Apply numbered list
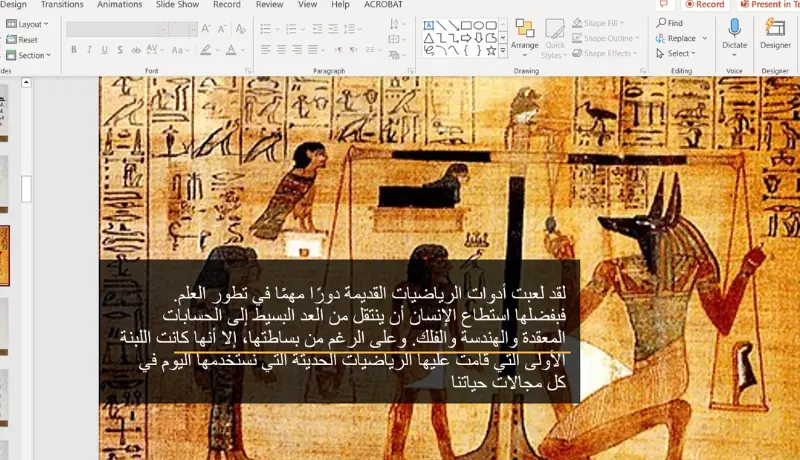 coord(291,29)
